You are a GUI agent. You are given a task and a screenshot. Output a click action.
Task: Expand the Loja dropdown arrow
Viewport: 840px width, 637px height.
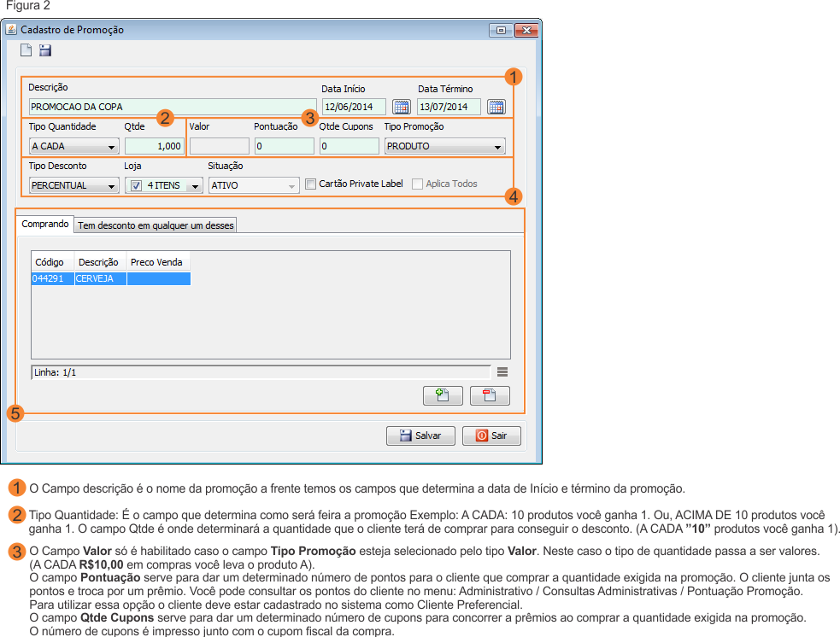pos(196,186)
